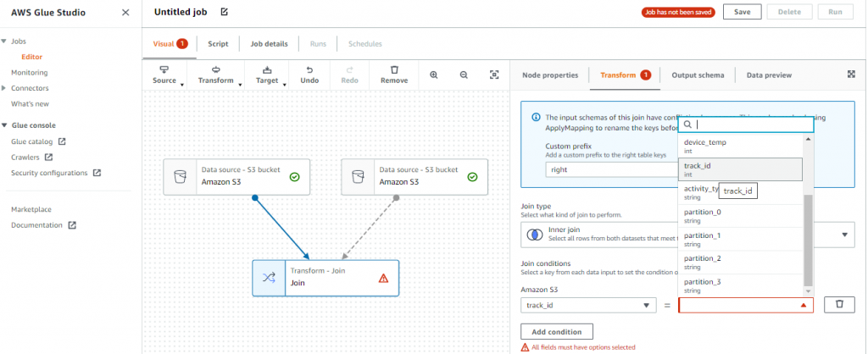The height and width of the screenshot is (354, 868).
Task: Open the Join type dropdown arrow
Action: [845, 235]
